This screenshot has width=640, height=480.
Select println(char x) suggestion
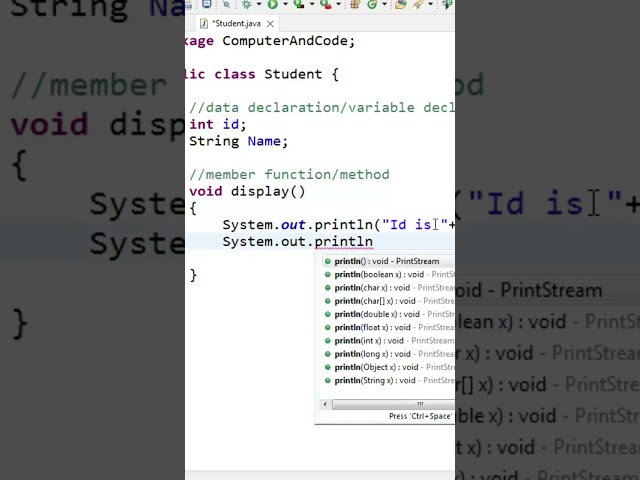click(x=388, y=288)
